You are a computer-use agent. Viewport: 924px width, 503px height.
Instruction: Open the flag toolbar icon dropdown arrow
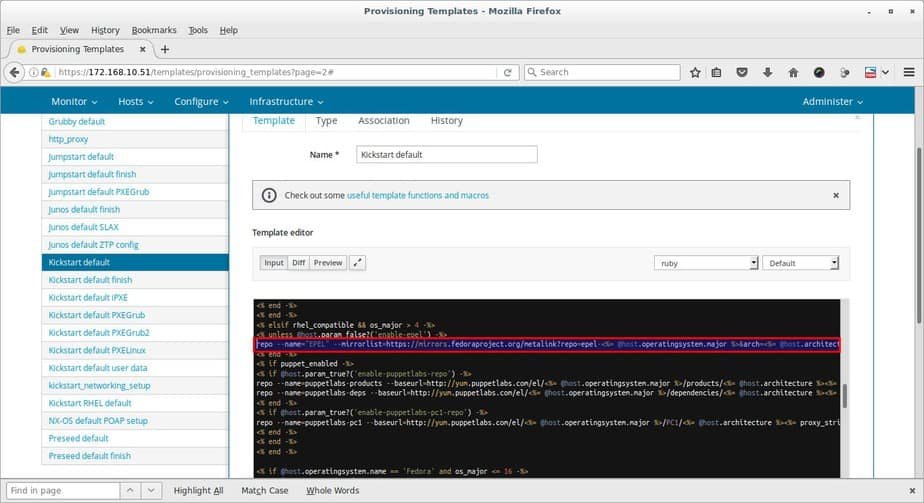885,72
